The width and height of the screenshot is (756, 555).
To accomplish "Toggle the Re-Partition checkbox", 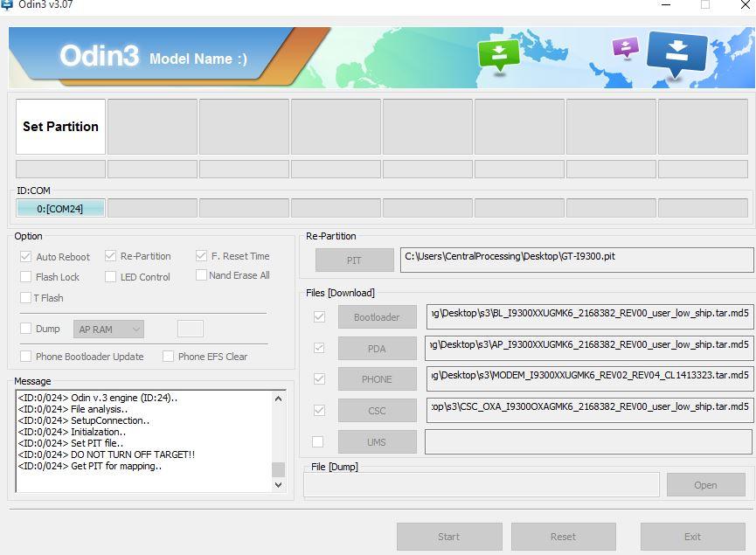I will pos(110,256).
